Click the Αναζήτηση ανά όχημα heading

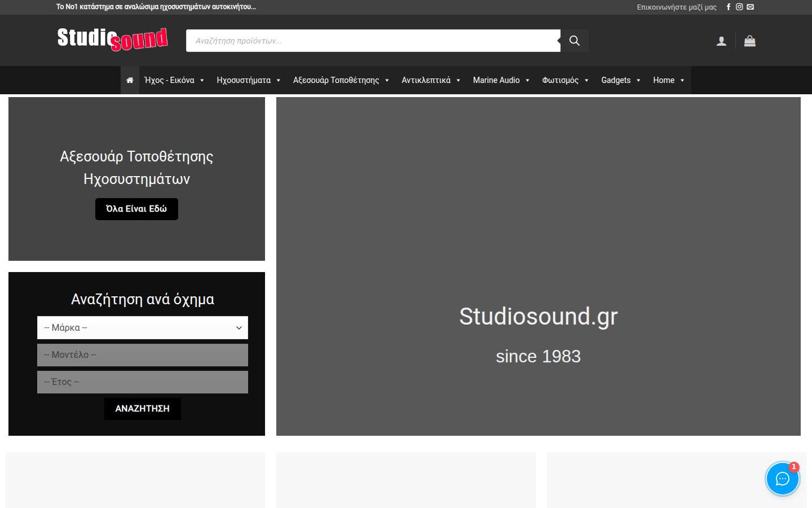pos(143,299)
